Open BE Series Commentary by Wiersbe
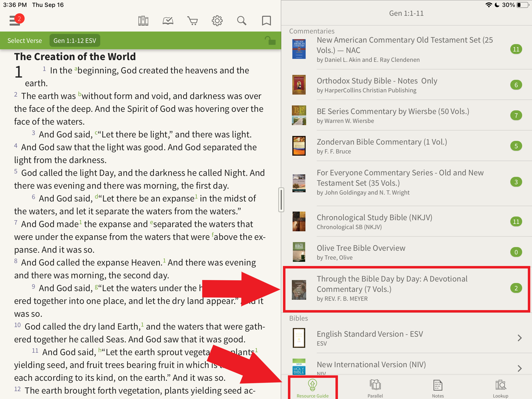 point(407,115)
